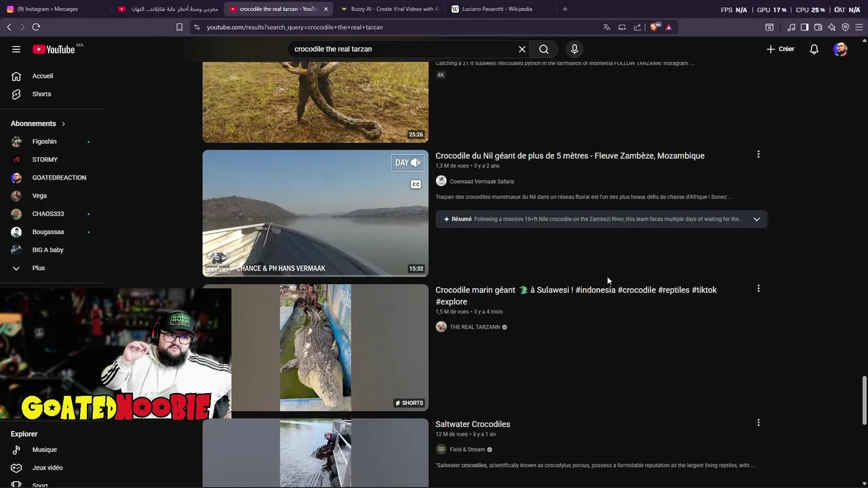
Task: Open Crocodile du Nil géant video title
Action: (x=570, y=156)
